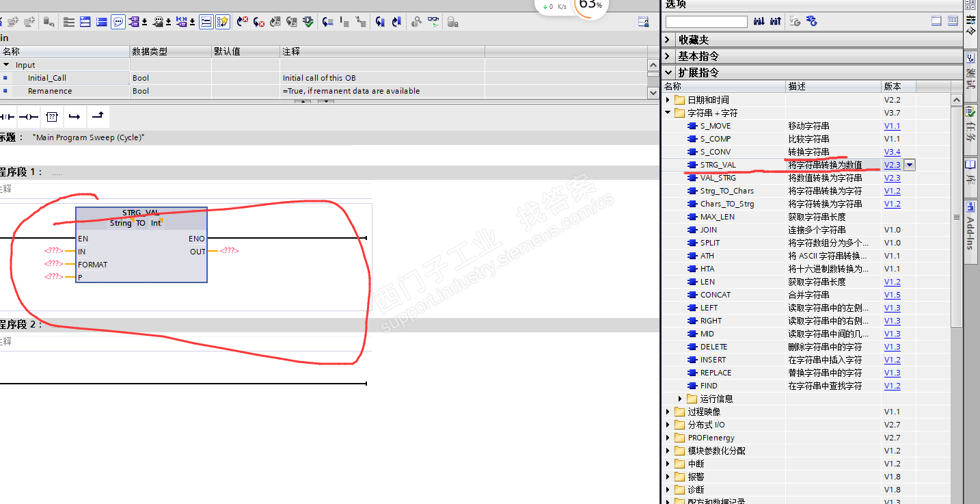The width and height of the screenshot is (980, 504).
Task: Open version V2.3 link for VAL_STRG
Action: (892, 178)
